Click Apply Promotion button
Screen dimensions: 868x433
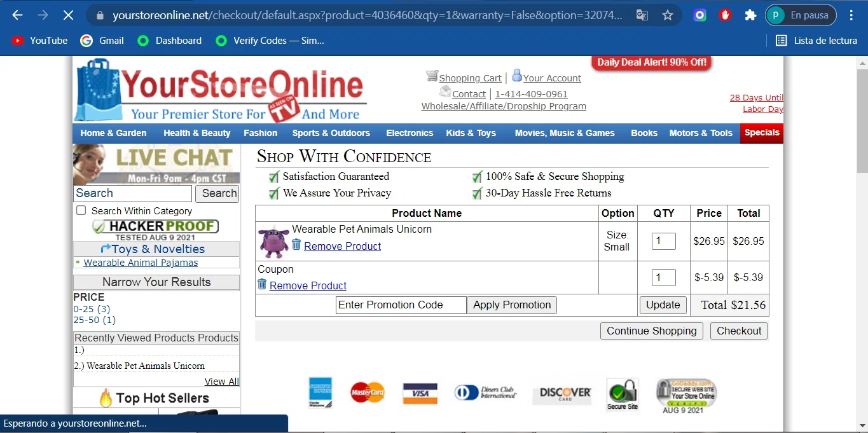click(x=512, y=305)
